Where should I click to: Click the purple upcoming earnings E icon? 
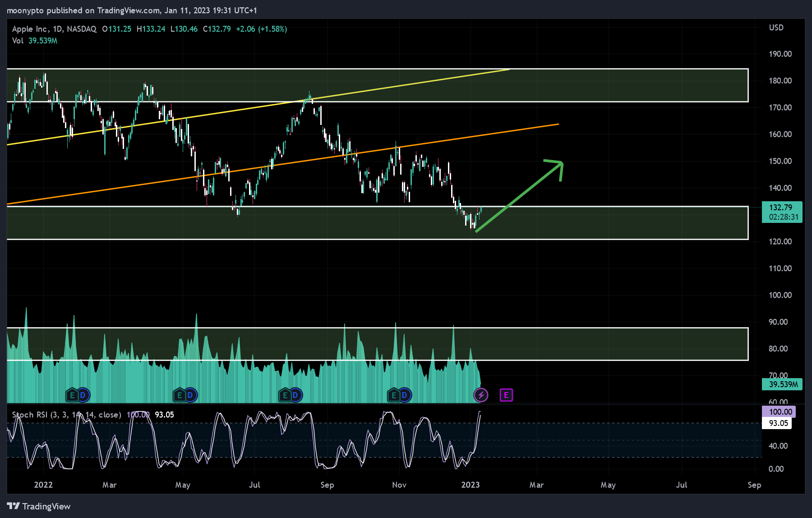click(x=506, y=395)
